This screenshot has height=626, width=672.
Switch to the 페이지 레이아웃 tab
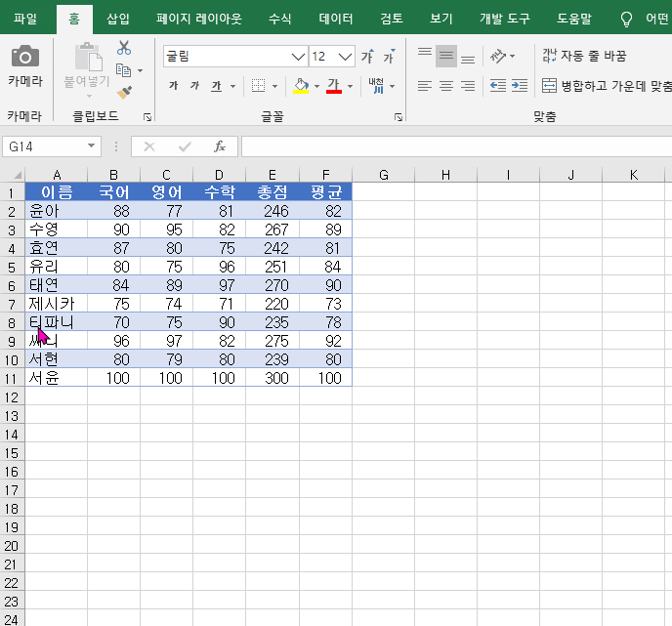coord(199,19)
